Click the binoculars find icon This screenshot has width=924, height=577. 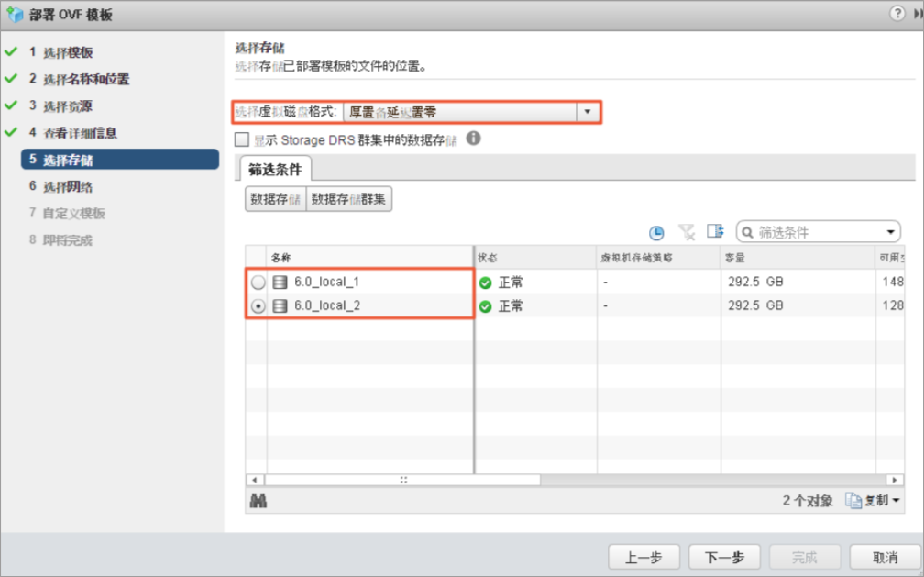click(258, 501)
